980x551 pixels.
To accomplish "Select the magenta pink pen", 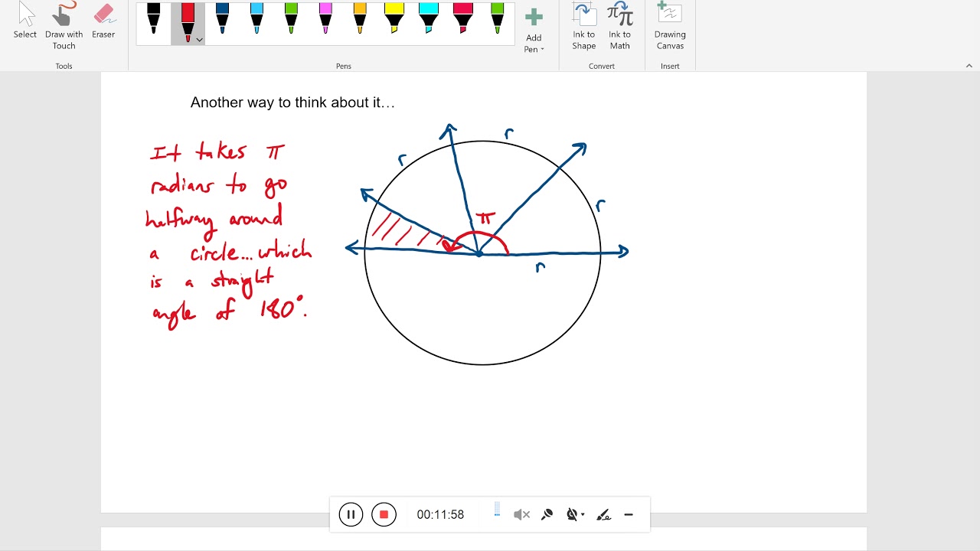I will point(325,19).
